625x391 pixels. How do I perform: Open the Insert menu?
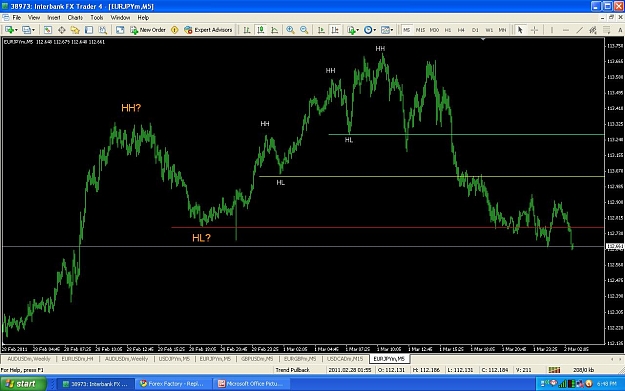[54, 18]
